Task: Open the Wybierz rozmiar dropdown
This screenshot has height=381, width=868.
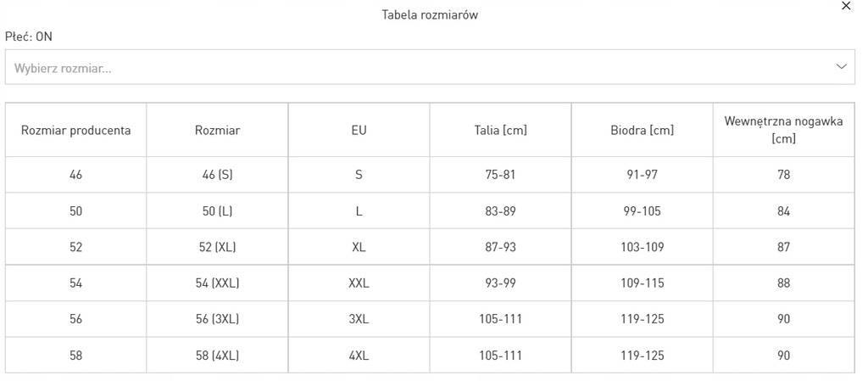Action: 430,67
